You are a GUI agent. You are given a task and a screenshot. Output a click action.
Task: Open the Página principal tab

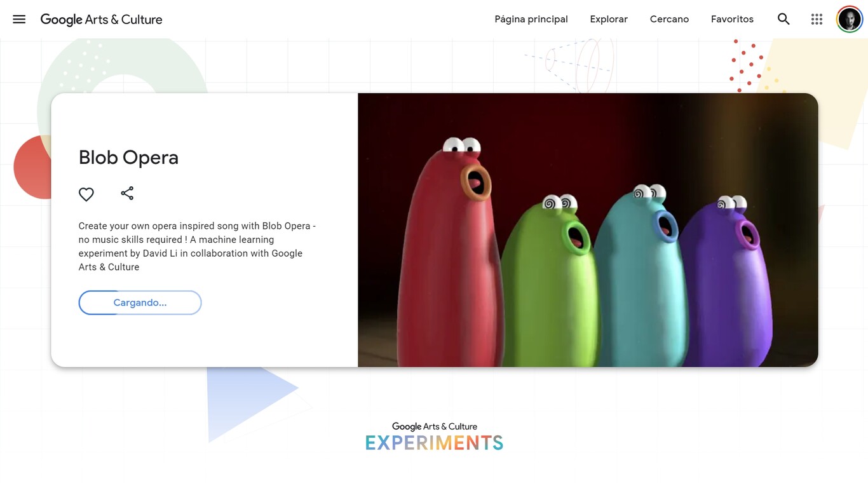coord(531,19)
